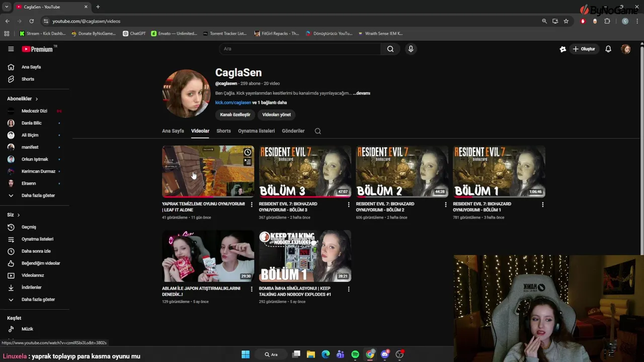Click Kanalı özelleştir button
This screenshot has height=362, width=644.
pos(235,115)
